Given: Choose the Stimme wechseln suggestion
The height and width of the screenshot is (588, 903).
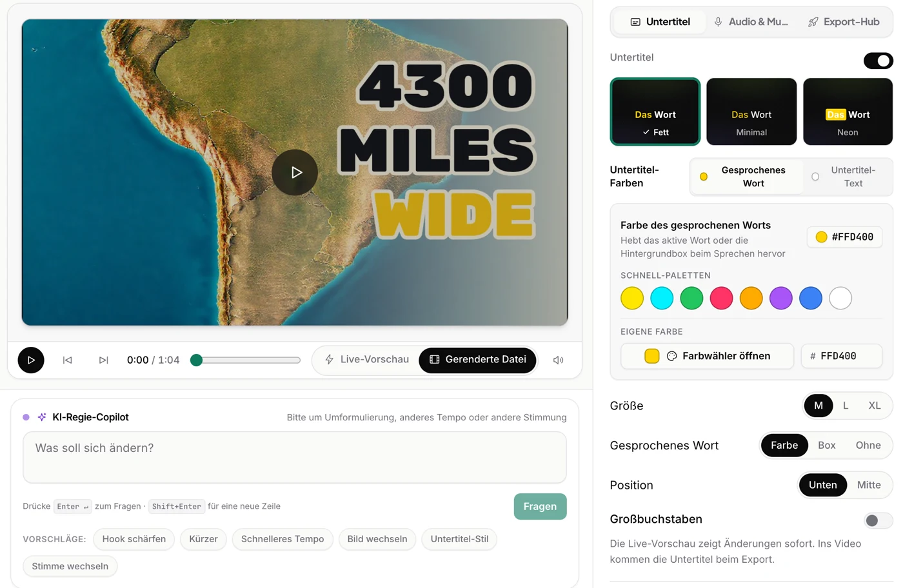Looking at the screenshot, I should coord(70,566).
